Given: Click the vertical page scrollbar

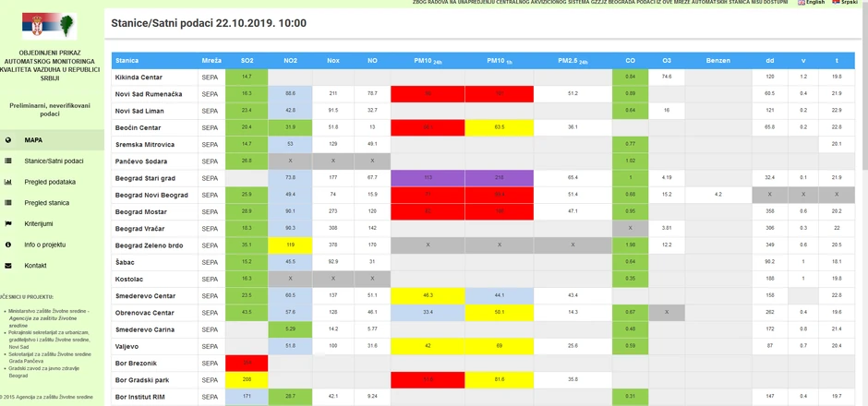Looking at the screenshot, I should [864, 203].
